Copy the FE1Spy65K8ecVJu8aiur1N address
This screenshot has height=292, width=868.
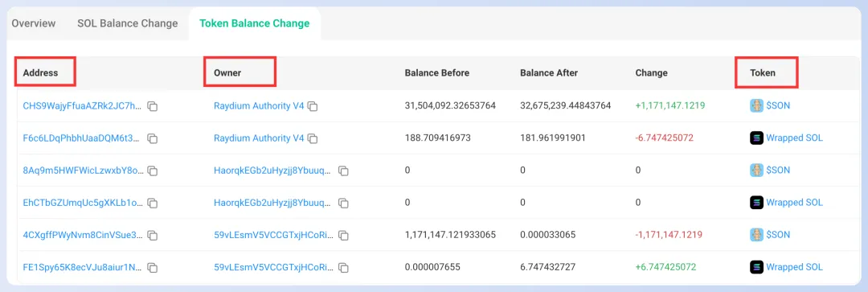pos(152,268)
